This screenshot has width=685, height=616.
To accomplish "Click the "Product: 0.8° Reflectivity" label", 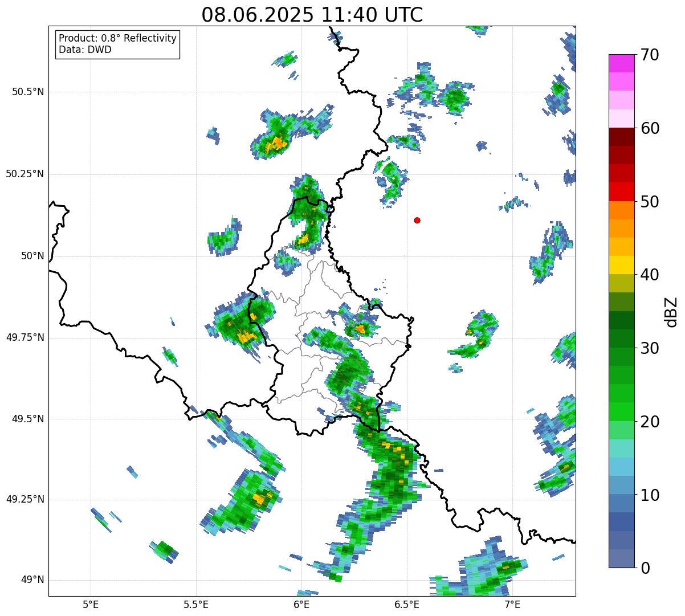I will pyautogui.click(x=118, y=38).
